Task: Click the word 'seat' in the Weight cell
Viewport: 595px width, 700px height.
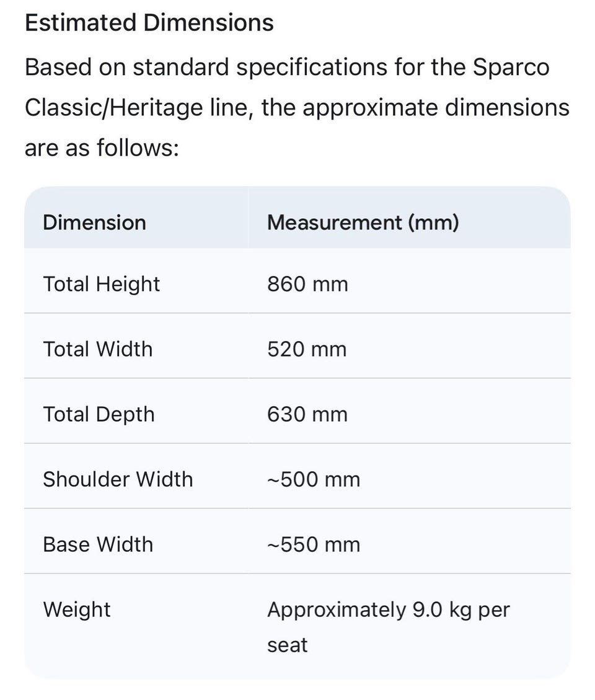Action: [287, 645]
